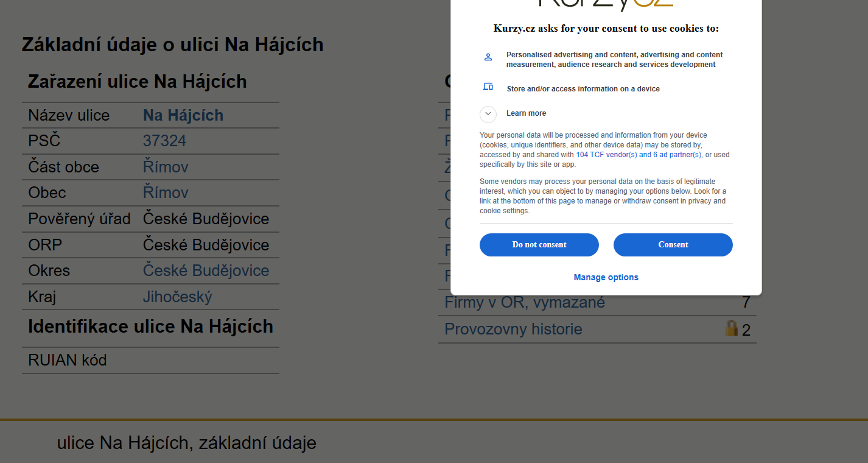Image resolution: width=868 pixels, height=463 pixels.
Task: Open the Na Hájcích street name link
Action: tap(183, 115)
